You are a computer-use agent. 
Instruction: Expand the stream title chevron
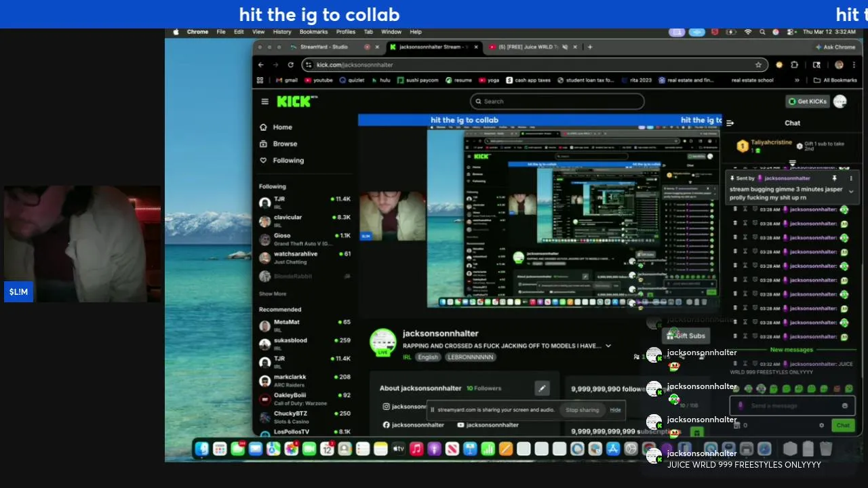coord(608,346)
